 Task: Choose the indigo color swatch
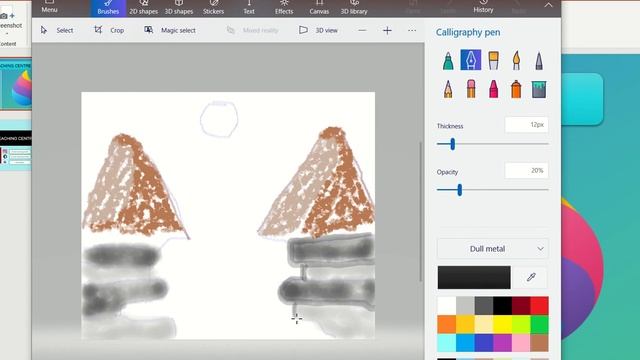tap(484, 343)
